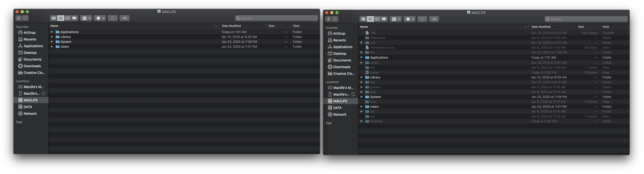This screenshot has height=174, width=644.
Task: Click the back navigation arrow
Action: 18,18
